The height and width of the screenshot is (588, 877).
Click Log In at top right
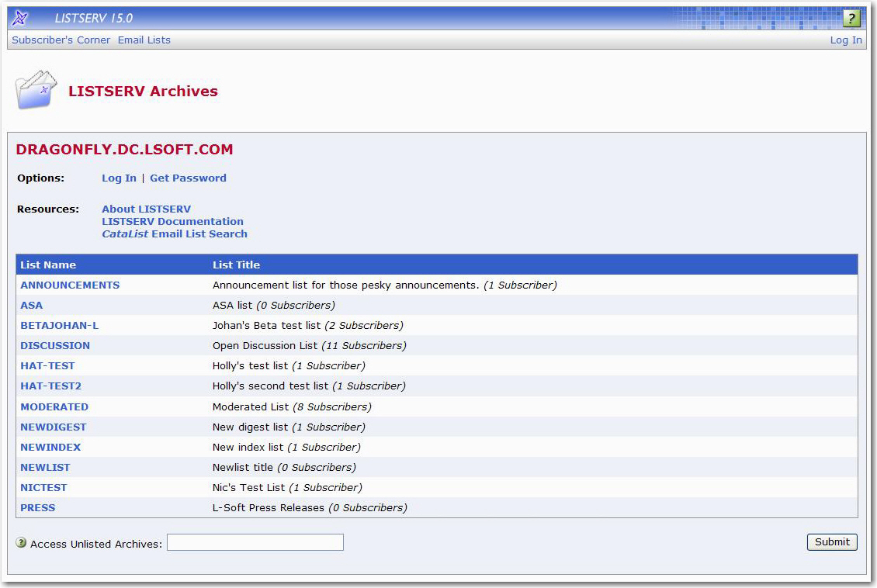[846, 40]
